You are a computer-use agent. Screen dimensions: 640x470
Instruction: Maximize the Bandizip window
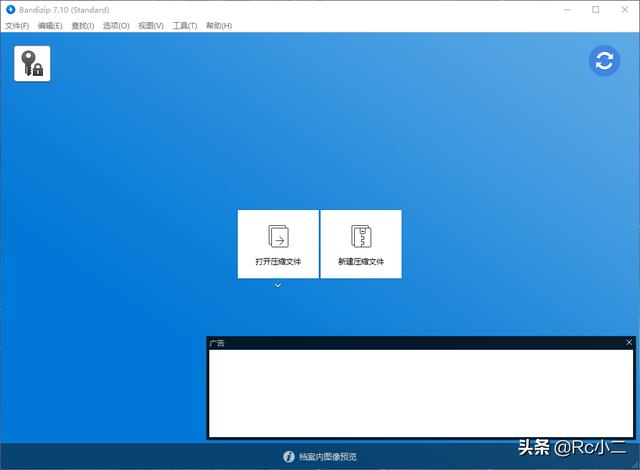click(596, 10)
